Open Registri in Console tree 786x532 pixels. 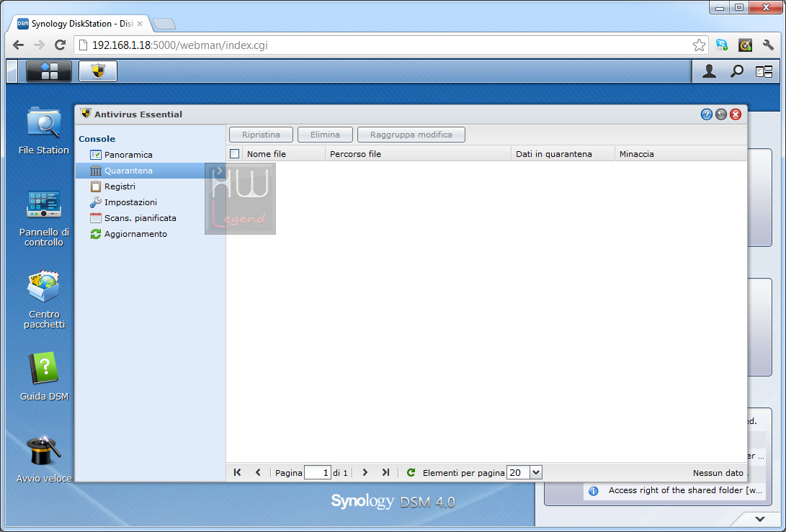point(112,186)
